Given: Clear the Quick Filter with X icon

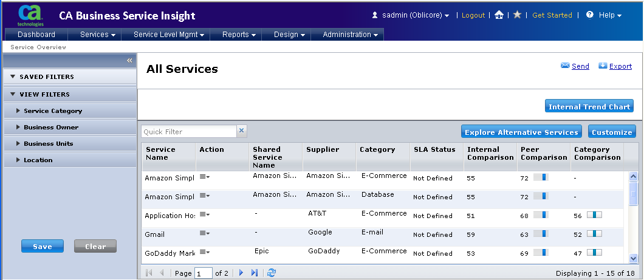Looking at the screenshot, I should tap(241, 131).
